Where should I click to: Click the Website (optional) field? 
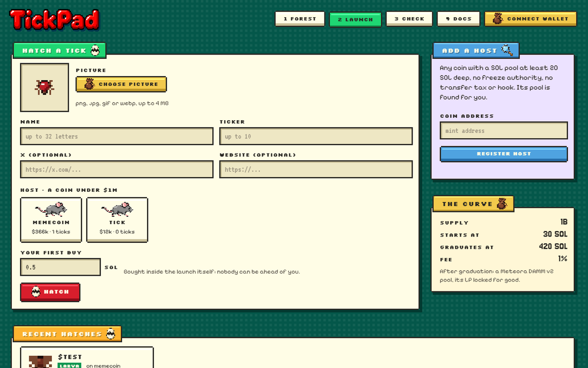(x=316, y=170)
